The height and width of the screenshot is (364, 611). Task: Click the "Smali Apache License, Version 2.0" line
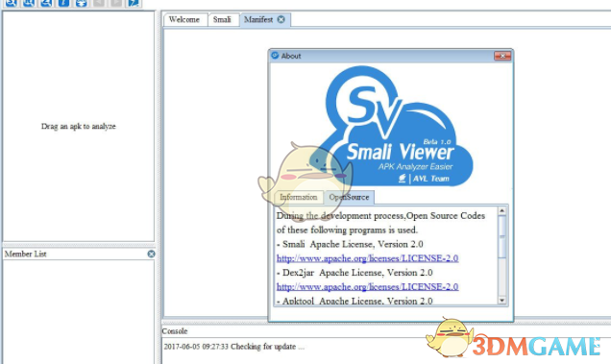[x=350, y=244]
